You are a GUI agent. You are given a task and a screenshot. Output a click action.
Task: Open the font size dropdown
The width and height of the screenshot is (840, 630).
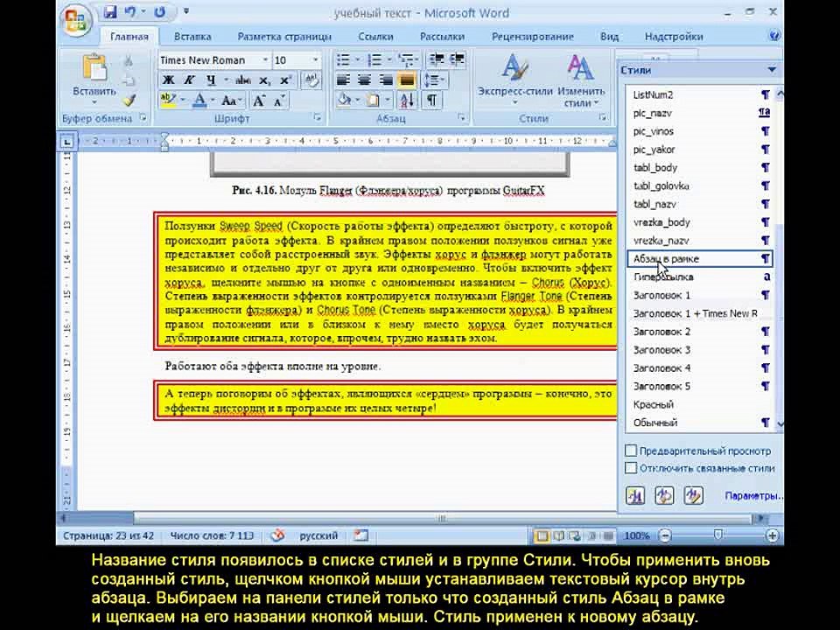pos(315,60)
